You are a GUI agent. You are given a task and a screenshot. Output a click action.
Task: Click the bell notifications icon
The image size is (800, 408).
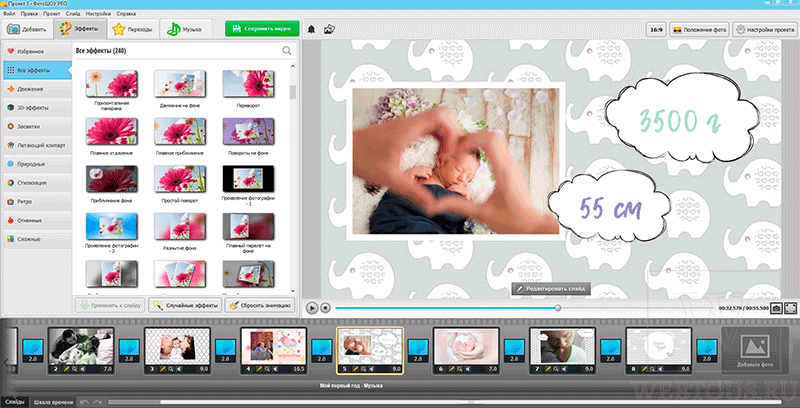(311, 30)
